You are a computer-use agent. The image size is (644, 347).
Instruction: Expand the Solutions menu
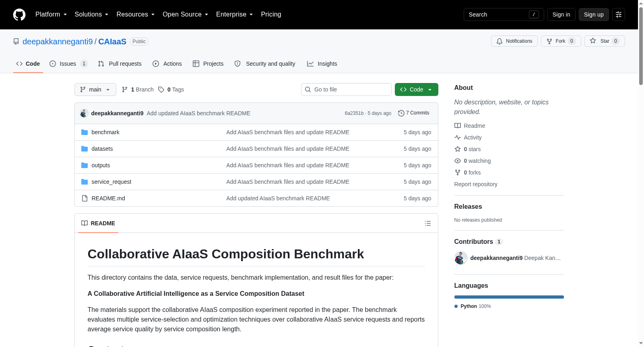click(91, 15)
